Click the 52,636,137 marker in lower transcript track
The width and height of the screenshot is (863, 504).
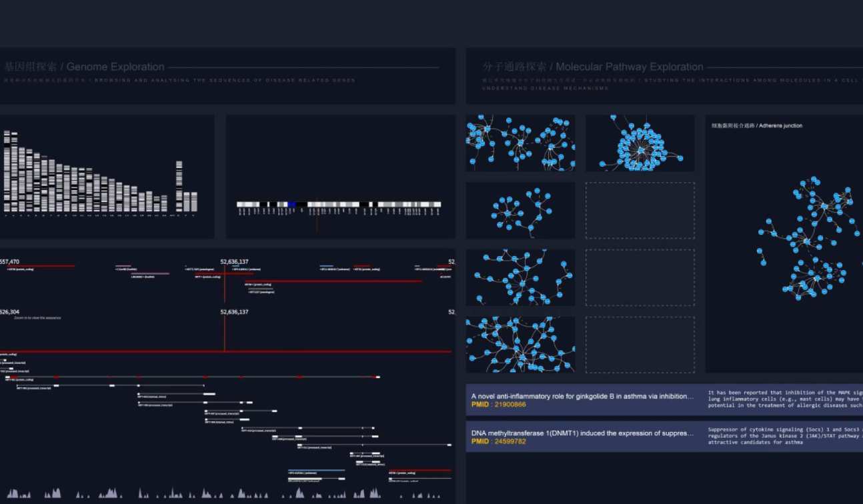[234, 312]
